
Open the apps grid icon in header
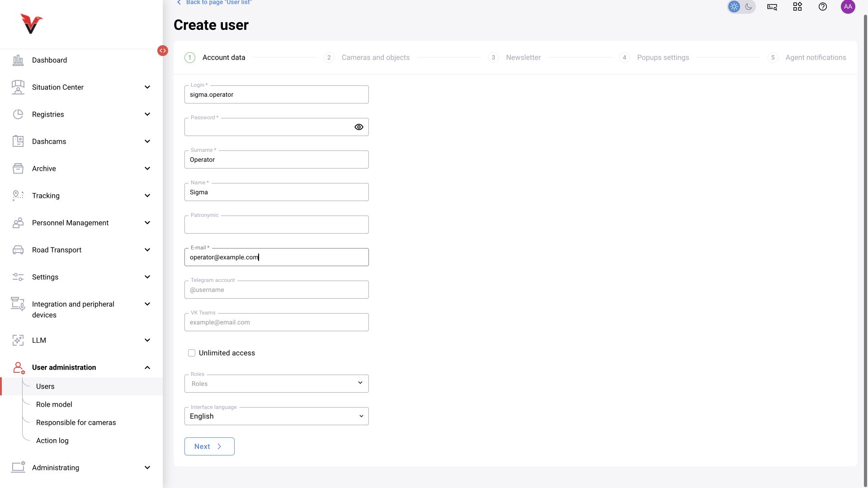click(x=797, y=7)
